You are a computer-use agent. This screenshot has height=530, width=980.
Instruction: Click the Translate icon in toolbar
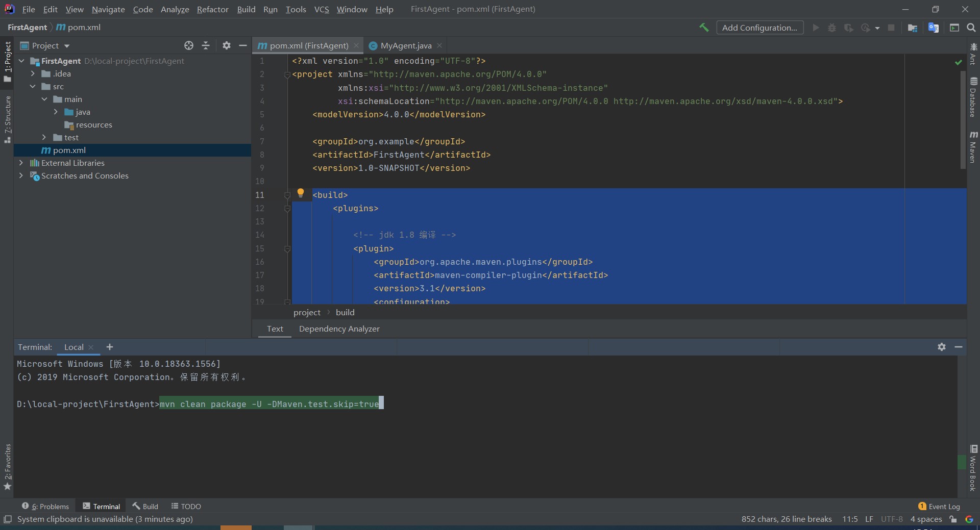tap(934, 28)
